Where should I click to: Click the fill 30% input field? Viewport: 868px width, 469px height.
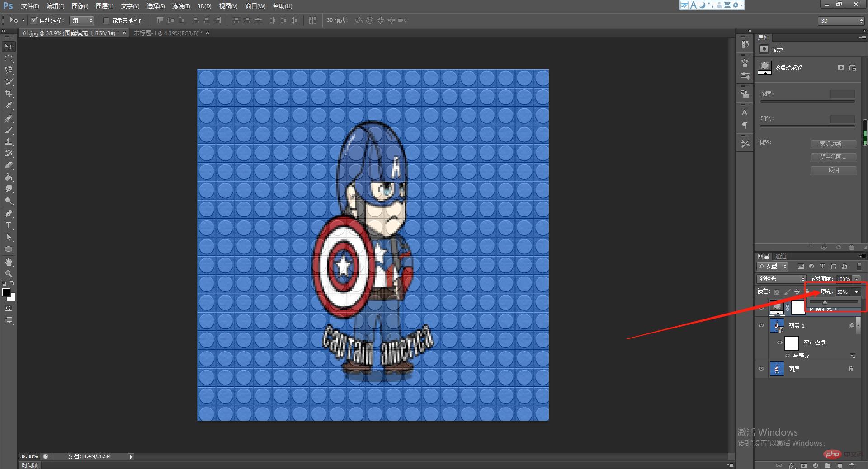click(x=844, y=292)
